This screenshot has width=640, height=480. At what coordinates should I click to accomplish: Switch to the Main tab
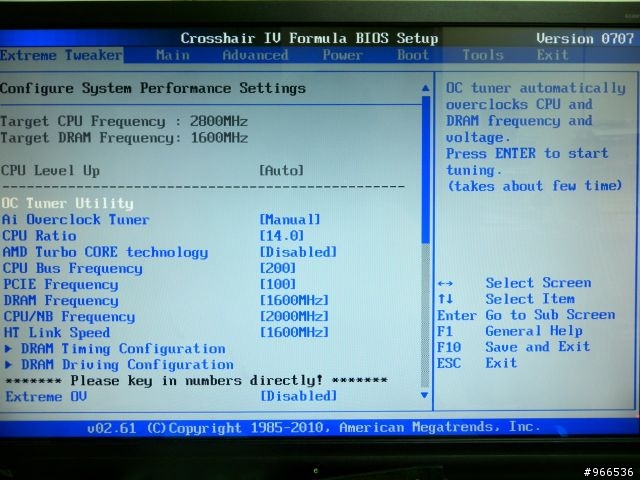173,55
